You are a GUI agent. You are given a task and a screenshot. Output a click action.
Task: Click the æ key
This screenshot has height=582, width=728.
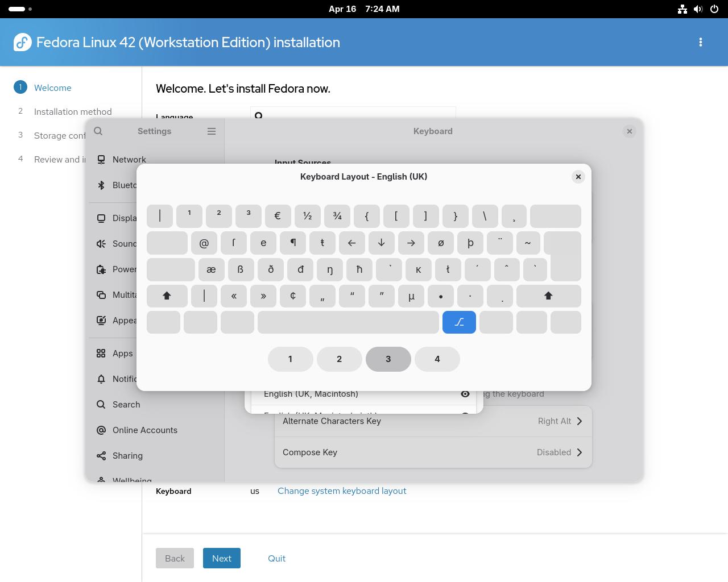[211, 269]
